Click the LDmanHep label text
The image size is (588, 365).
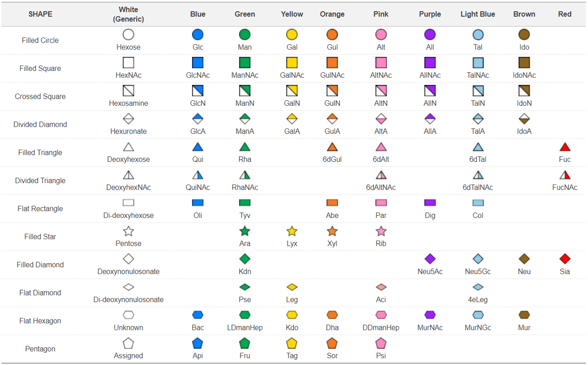[245, 328]
